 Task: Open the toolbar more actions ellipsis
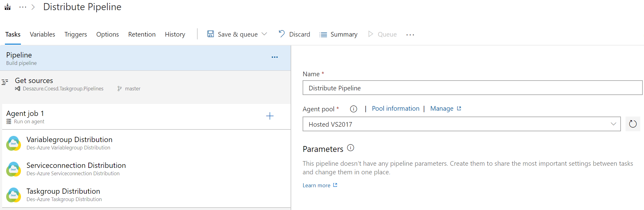pyautogui.click(x=410, y=35)
